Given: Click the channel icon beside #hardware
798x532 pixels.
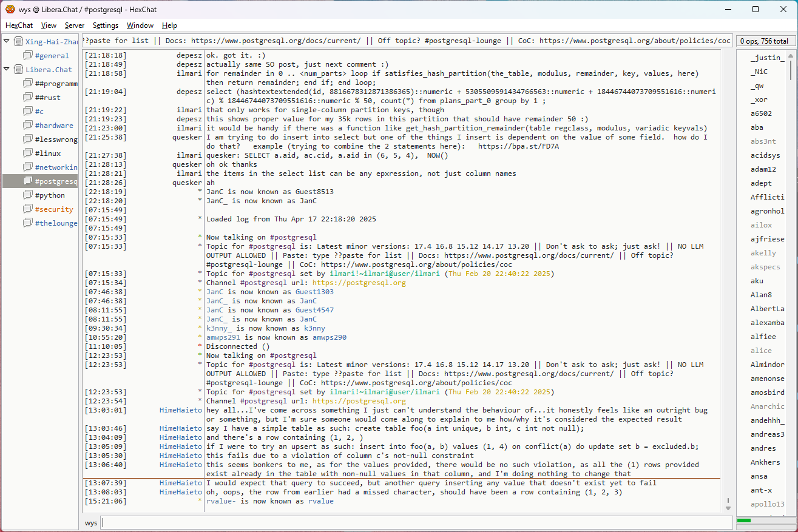Looking at the screenshot, I should click(28, 126).
